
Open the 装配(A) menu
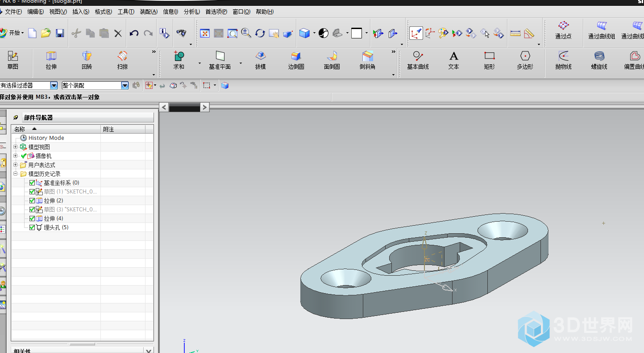tap(149, 12)
